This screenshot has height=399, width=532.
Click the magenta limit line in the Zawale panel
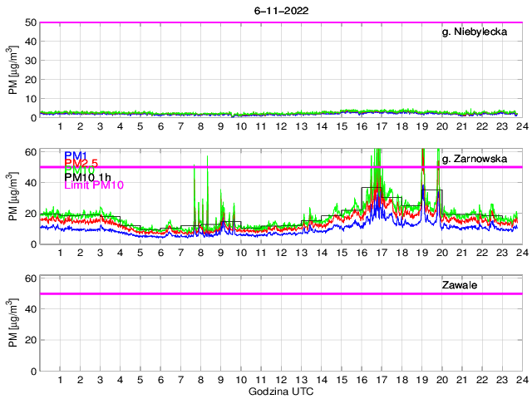249,293
